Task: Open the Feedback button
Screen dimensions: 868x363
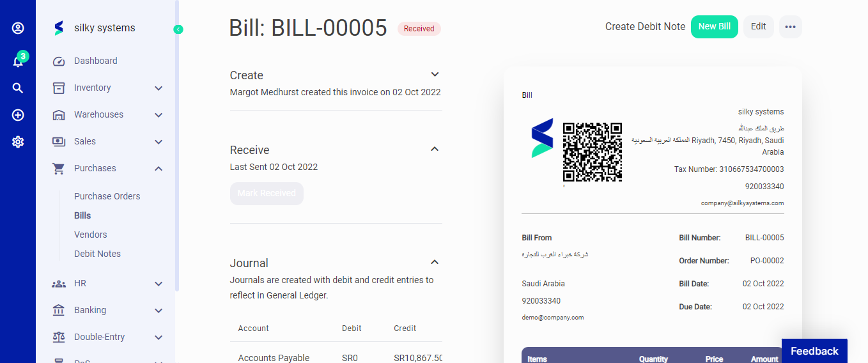Action: 814,351
